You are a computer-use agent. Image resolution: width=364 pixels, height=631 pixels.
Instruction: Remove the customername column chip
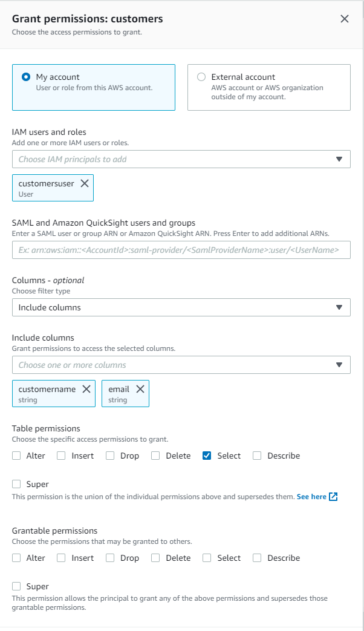[86, 389]
